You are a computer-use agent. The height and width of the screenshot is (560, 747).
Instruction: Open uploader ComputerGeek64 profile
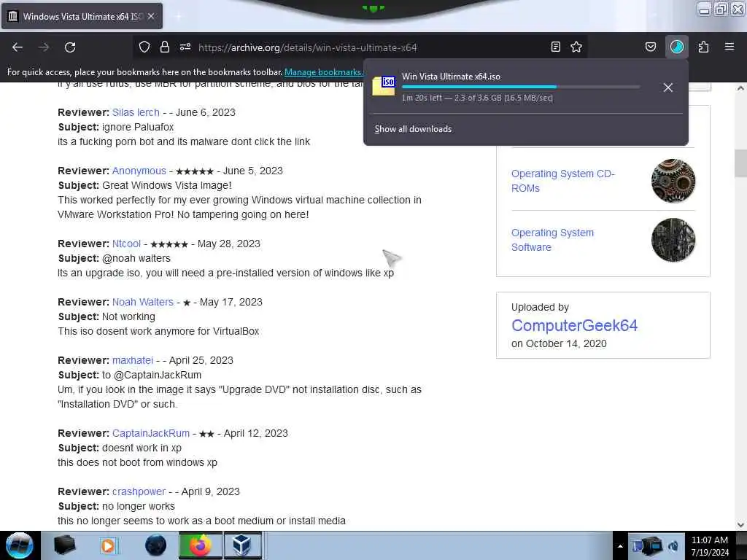click(x=575, y=325)
